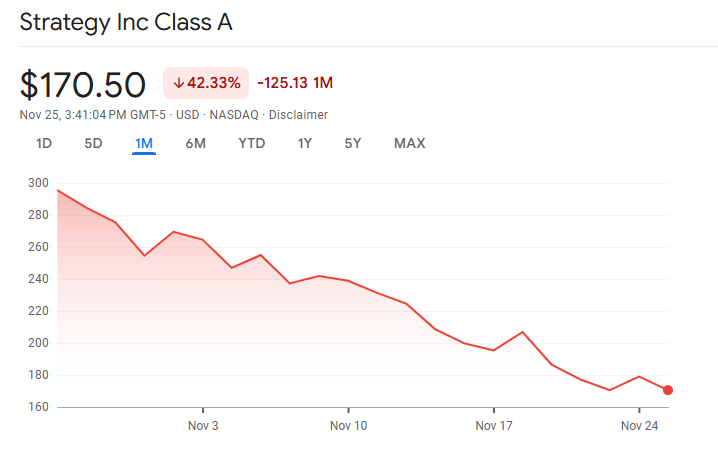This screenshot has width=718, height=450.
Task: Show the YTD chart range
Action: [251, 143]
